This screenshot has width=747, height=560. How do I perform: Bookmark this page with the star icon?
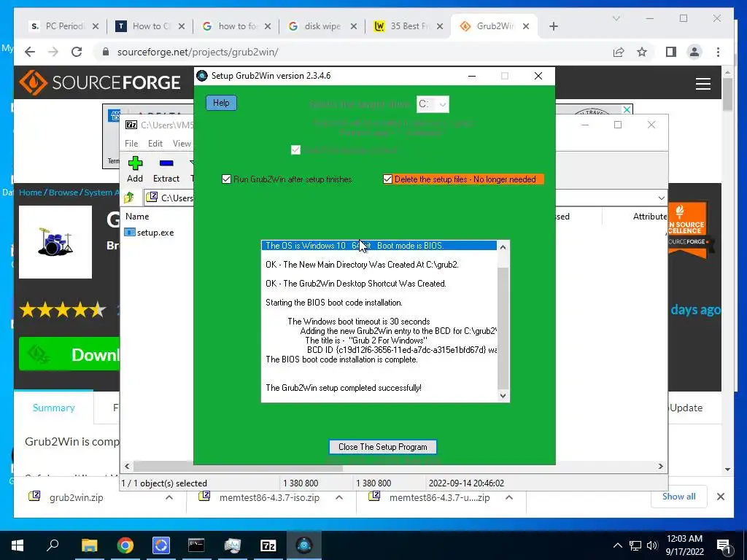pyautogui.click(x=642, y=52)
